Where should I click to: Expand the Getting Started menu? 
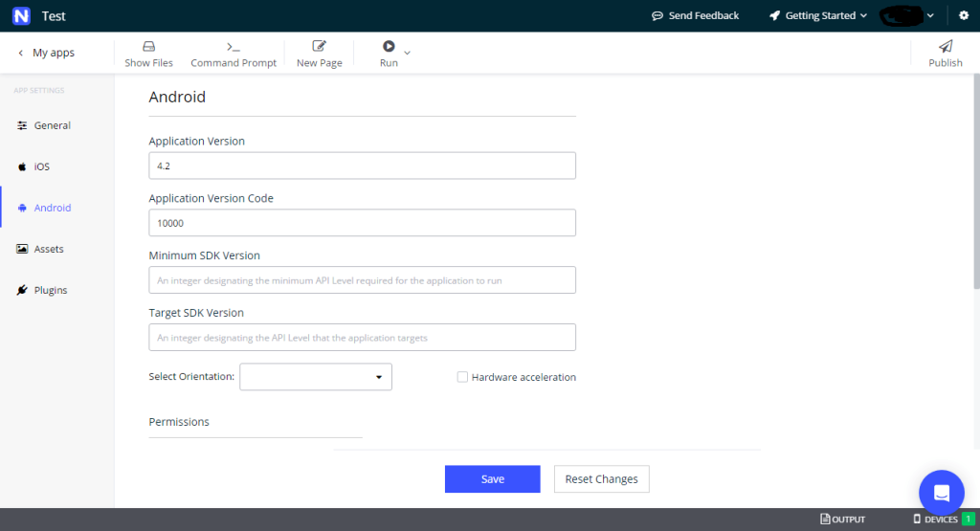818,15
